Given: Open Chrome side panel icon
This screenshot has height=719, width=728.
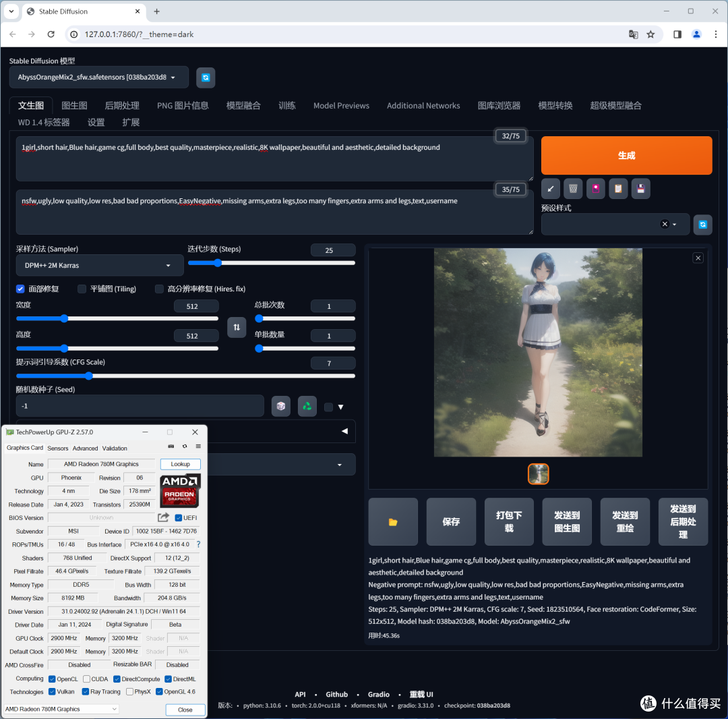Looking at the screenshot, I should click(x=677, y=34).
